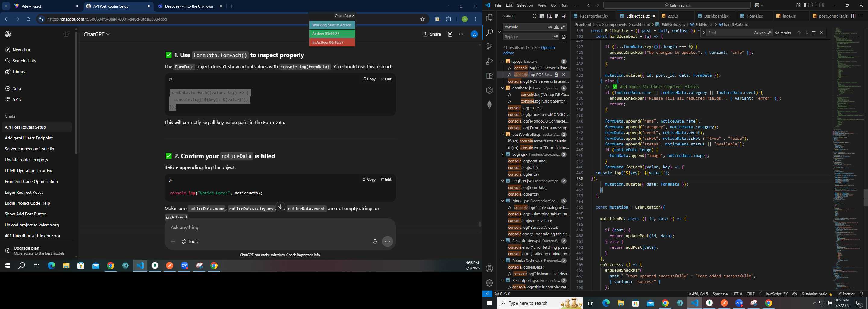Collapse Modal.jsx search results
The width and height of the screenshot is (868, 309).
(502, 201)
